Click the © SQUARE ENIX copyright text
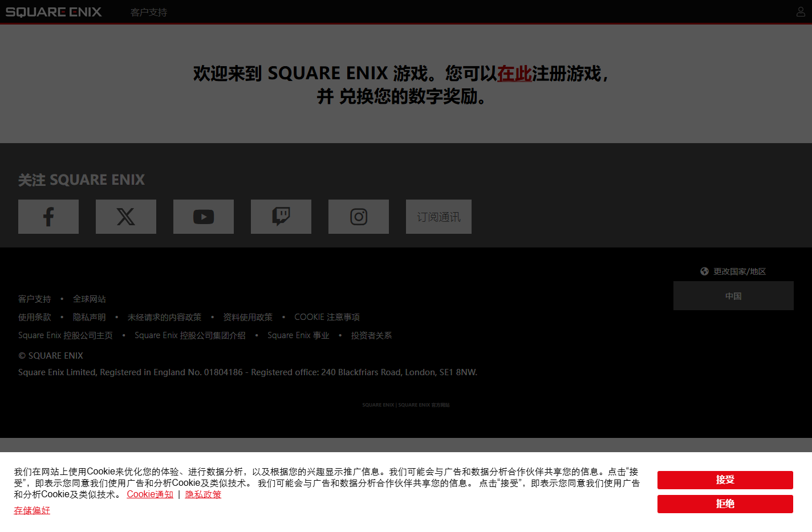 51,355
